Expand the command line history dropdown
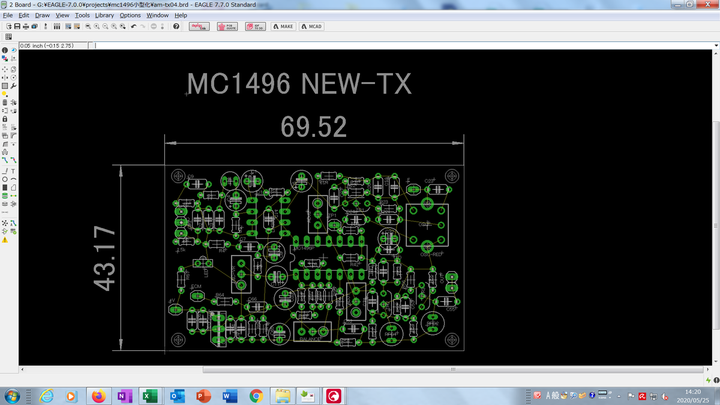The image size is (720, 405). pyautogui.click(x=716, y=45)
